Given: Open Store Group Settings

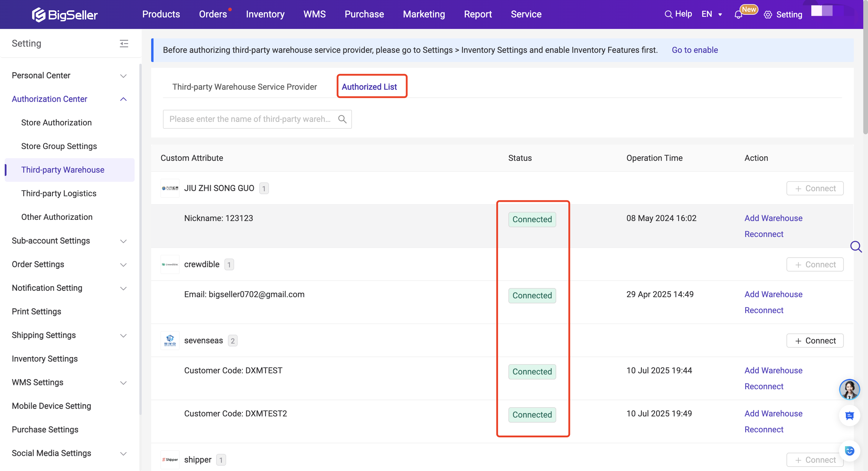Looking at the screenshot, I should 59,146.
